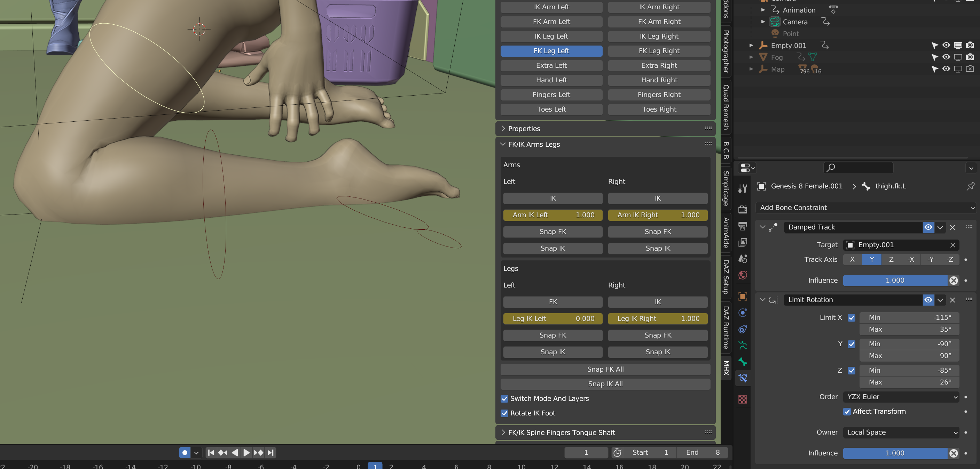Open the YZX Euler order dropdown
Image resolution: width=980 pixels, height=469 pixels.
[901, 397]
